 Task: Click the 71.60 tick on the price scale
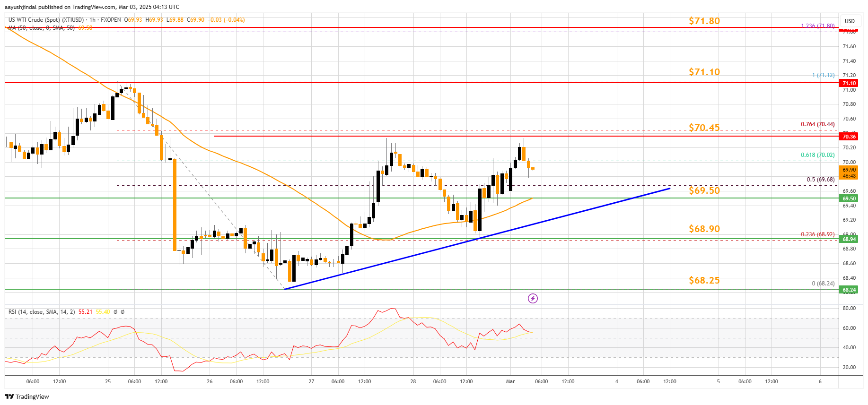coord(849,46)
